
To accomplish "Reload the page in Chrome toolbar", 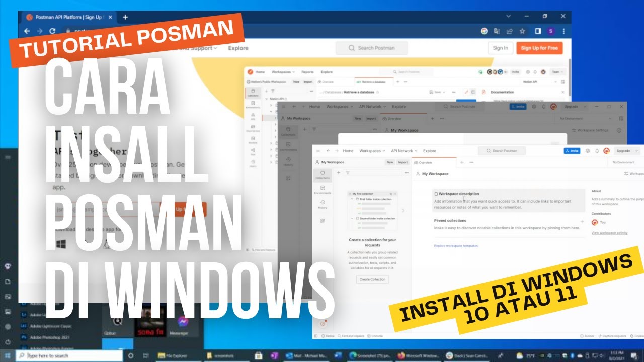I will (x=53, y=31).
